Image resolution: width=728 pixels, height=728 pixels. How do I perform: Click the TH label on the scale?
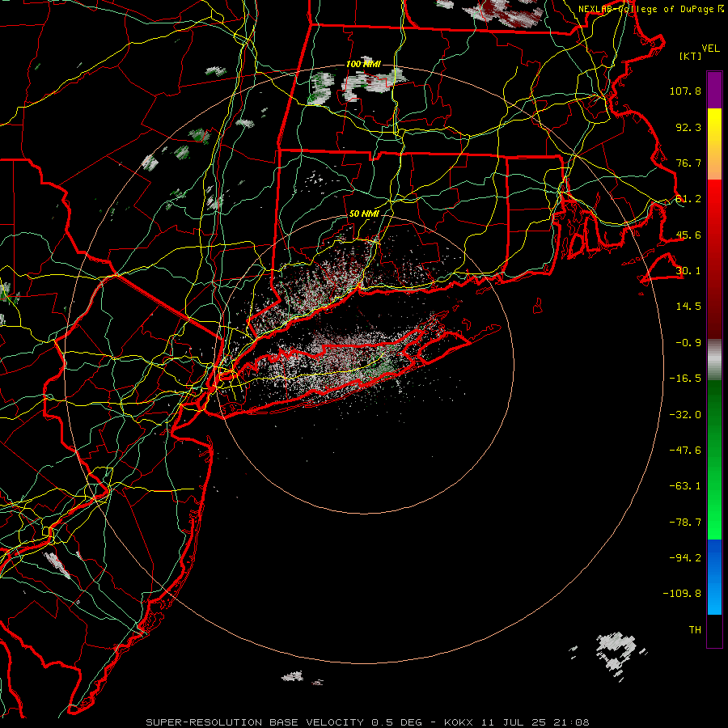click(x=695, y=630)
